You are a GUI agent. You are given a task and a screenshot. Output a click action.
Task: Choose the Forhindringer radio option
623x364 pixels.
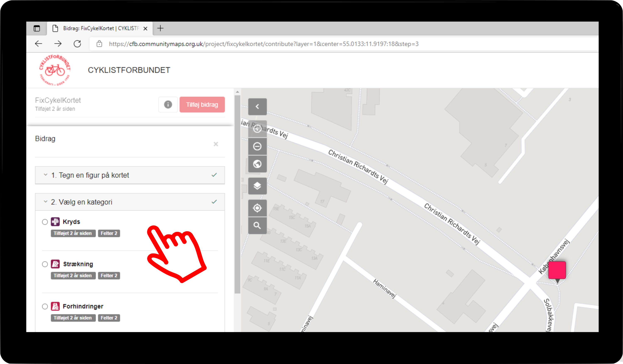click(x=45, y=307)
